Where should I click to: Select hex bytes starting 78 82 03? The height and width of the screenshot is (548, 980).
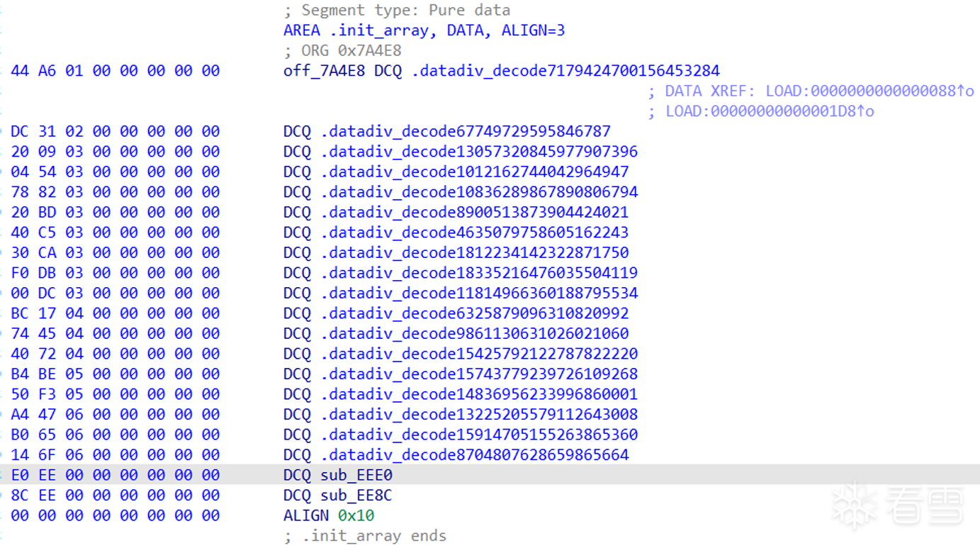116,192
